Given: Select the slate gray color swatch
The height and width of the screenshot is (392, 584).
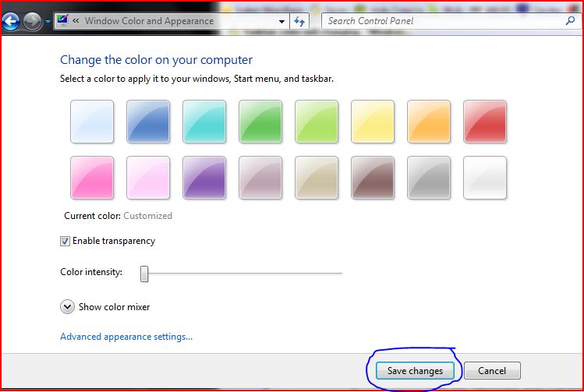Looking at the screenshot, I should (429, 178).
